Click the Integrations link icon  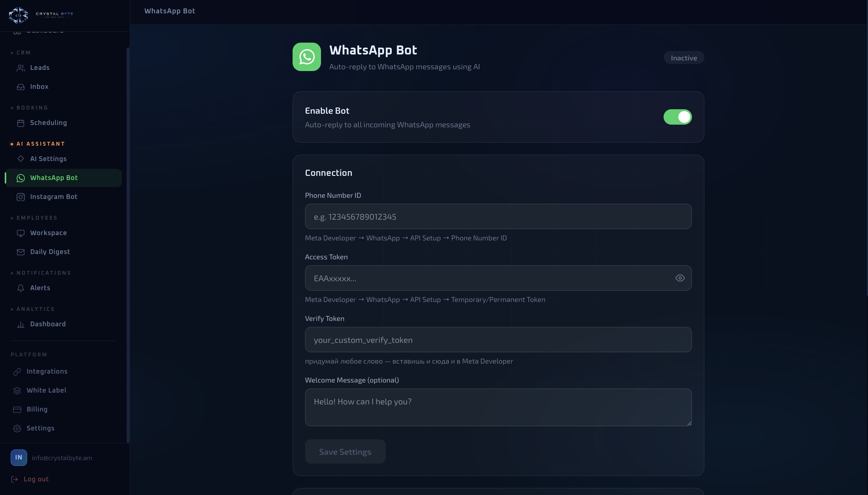(17, 372)
